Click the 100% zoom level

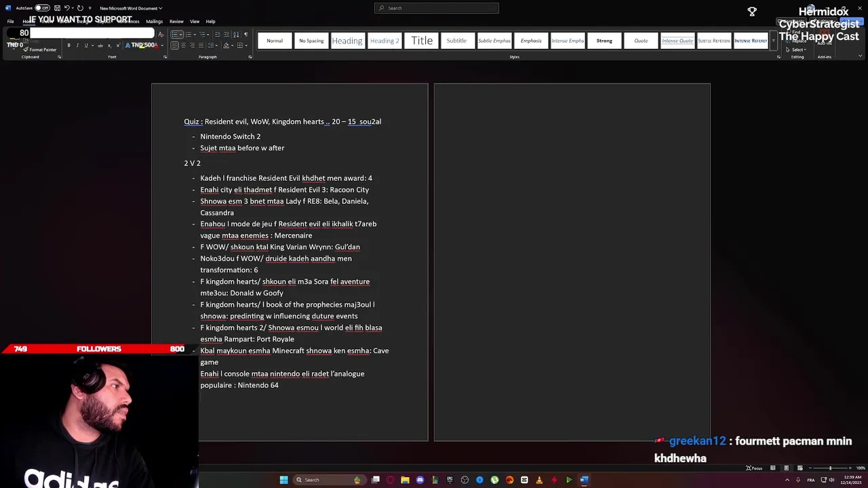click(x=861, y=468)
